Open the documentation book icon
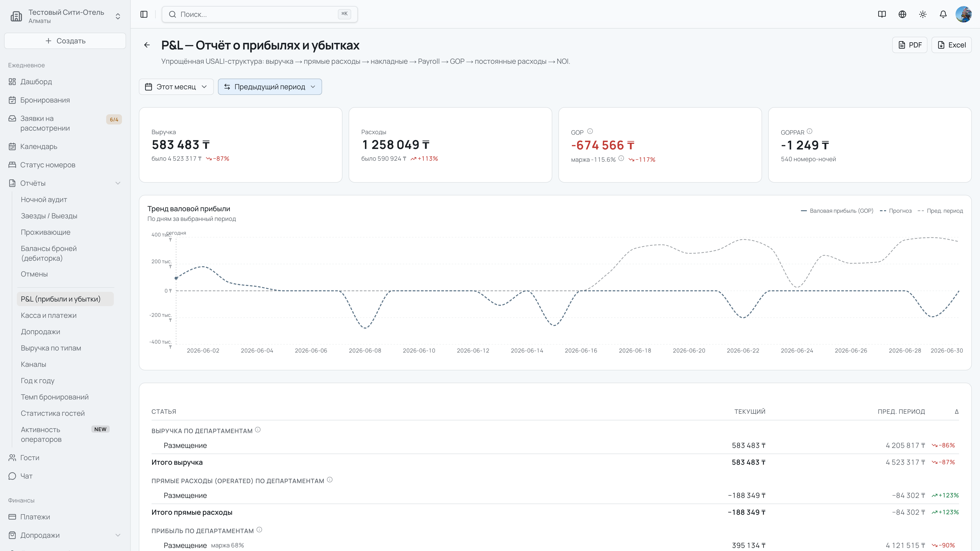This screenshot has height=551, width=980. click(x=882, y=15)
